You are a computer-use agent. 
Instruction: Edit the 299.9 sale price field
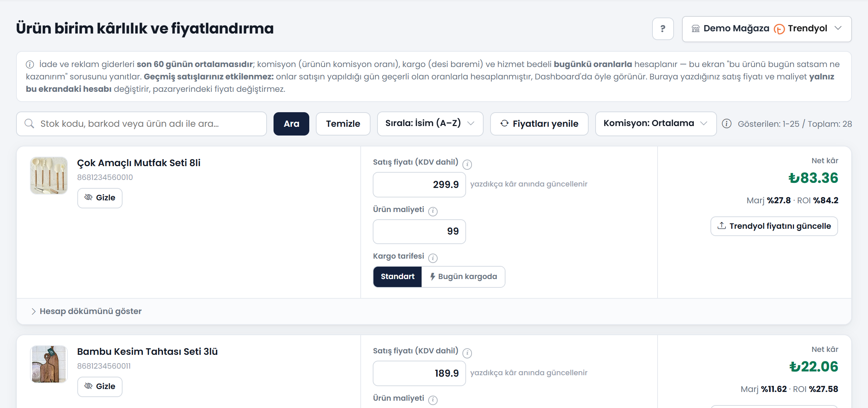tap(419, 185)
